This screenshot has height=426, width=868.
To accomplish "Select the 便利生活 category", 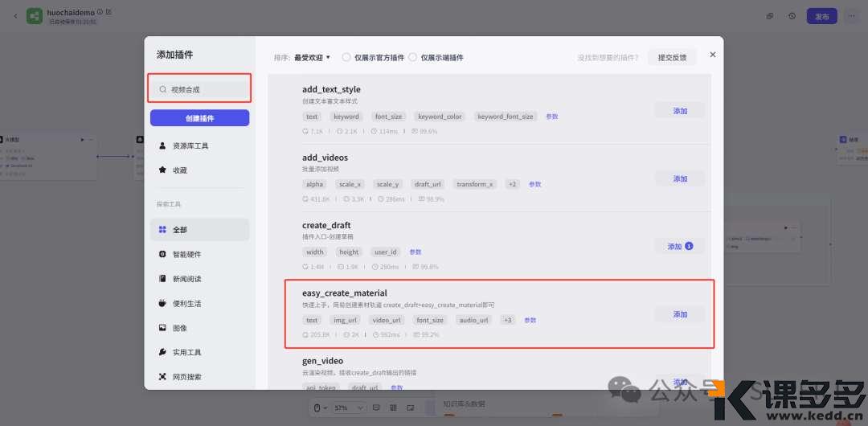I will click(199, 304).
